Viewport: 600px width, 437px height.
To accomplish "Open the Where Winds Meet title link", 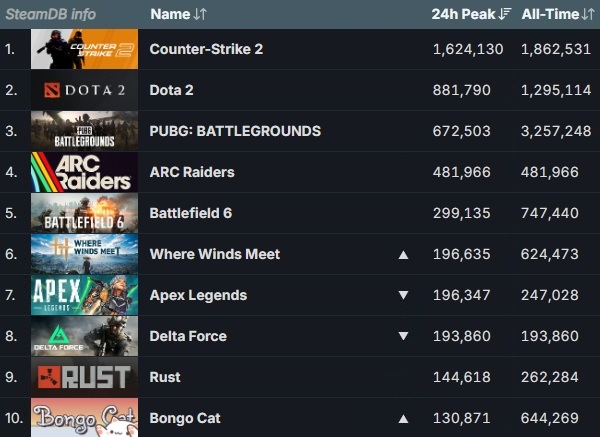I will click(x=215, y=254).
